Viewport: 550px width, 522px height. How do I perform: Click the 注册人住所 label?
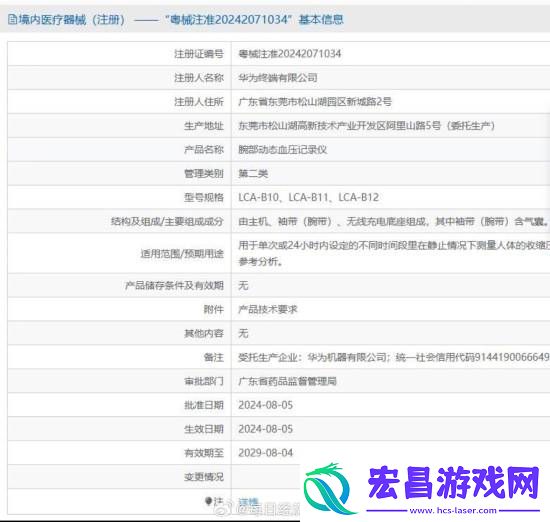point(199,102)
